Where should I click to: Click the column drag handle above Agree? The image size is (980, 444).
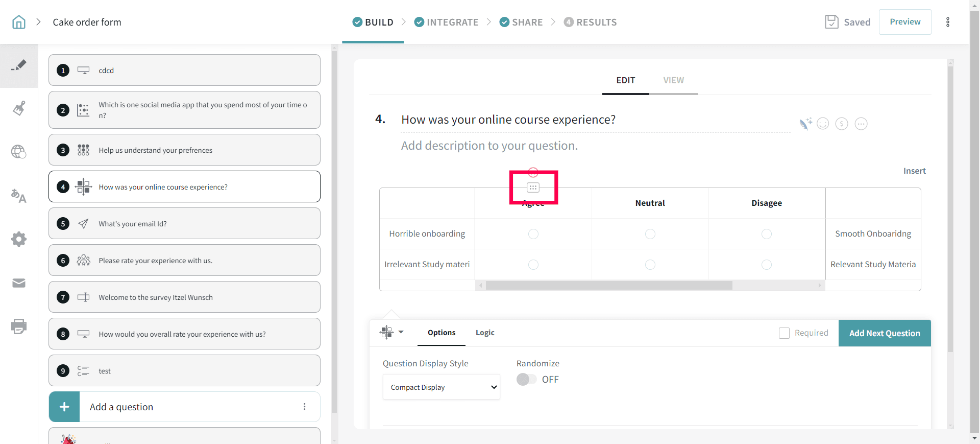point(533,188)
